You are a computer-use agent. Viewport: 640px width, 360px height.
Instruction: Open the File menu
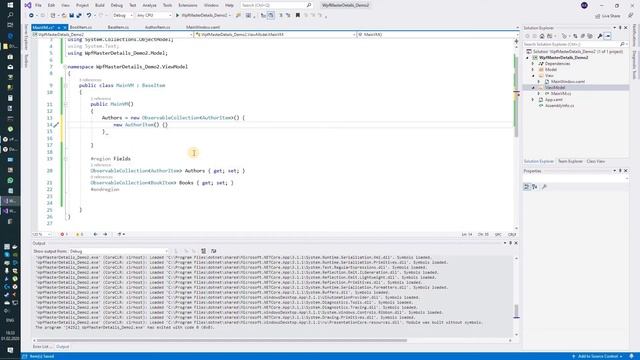point(38,5)
